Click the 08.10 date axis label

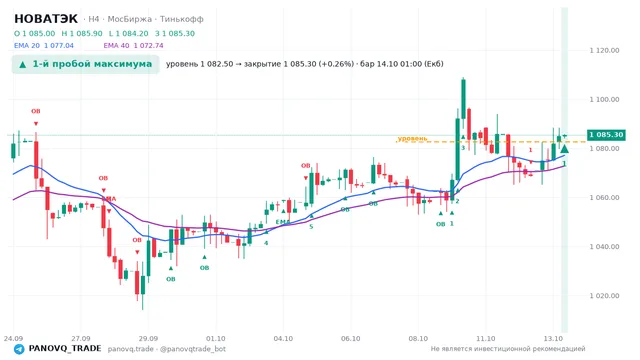tap(418, 338)
